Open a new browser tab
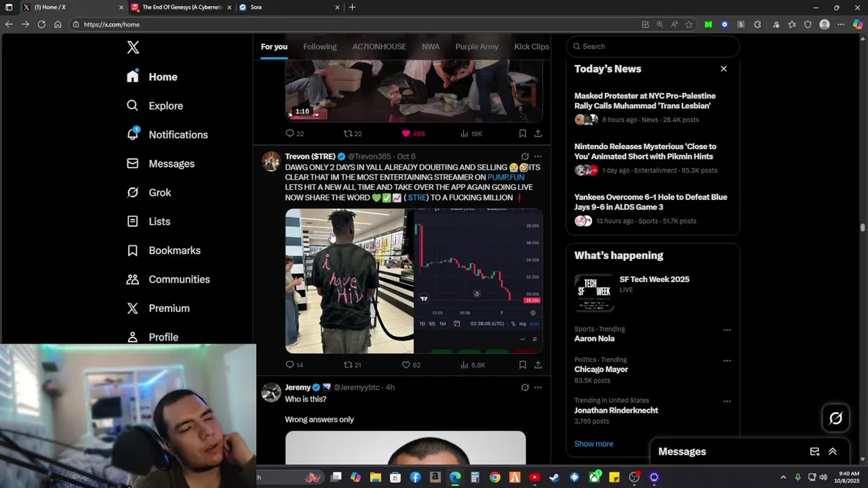868x488 pixels. coord(352,7)
